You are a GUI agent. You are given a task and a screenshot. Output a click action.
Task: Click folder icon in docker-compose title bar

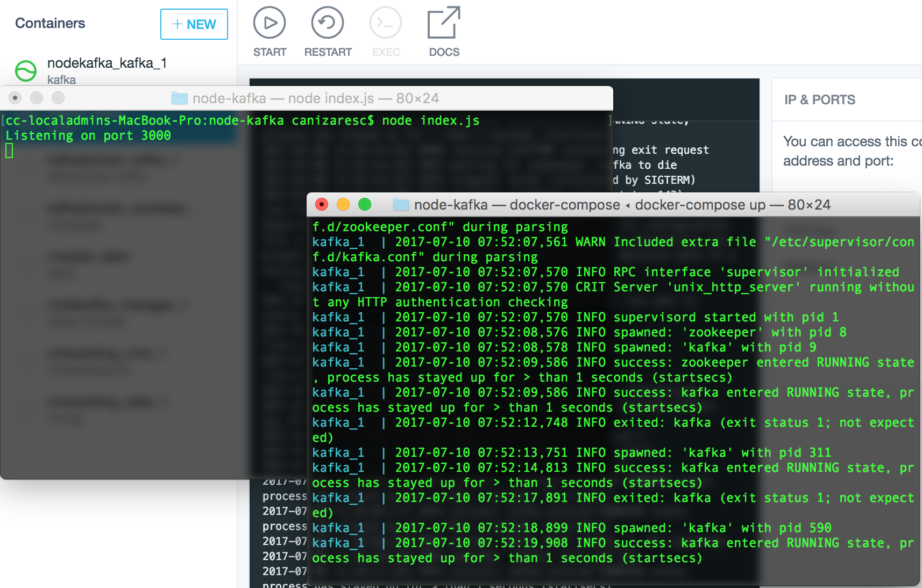401,204
